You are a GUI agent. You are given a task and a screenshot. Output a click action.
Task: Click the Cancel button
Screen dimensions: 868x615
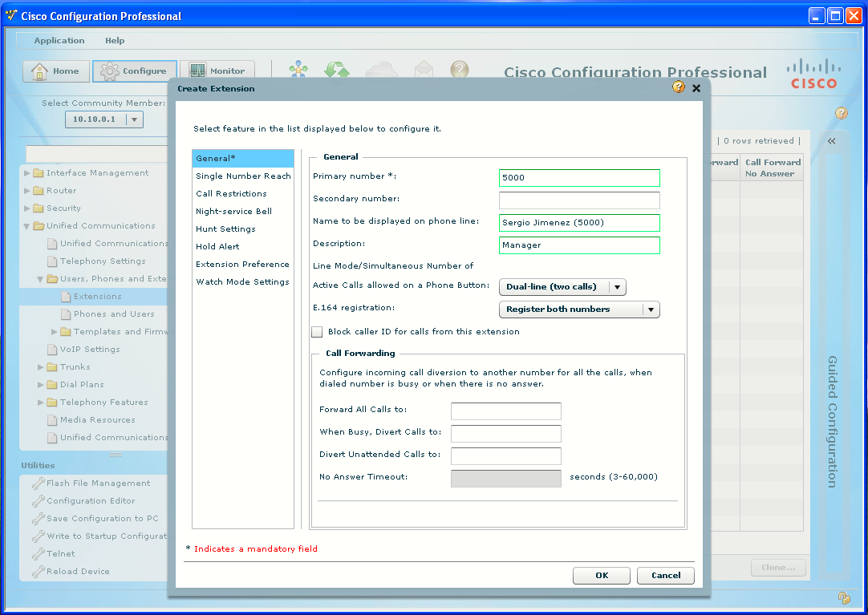pyautogui.click(x=665, y=575)
